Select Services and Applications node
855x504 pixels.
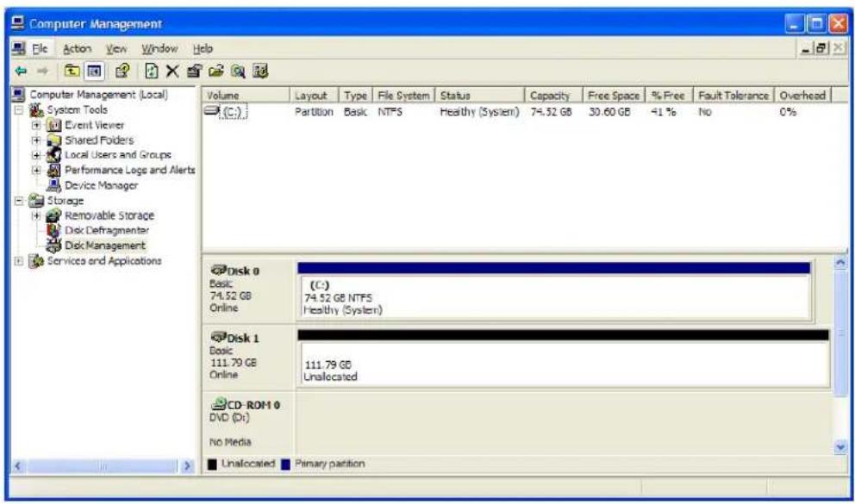(104, 260)
